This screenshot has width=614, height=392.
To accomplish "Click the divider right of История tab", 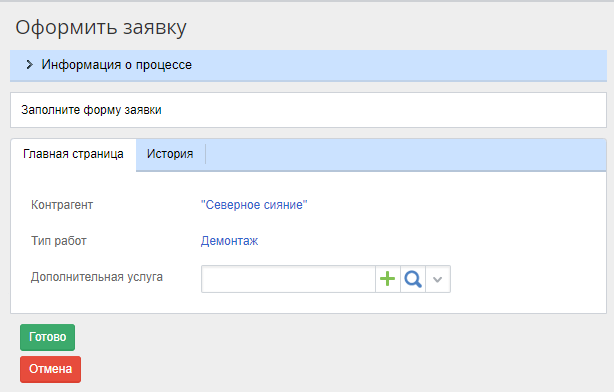I will 205,154.
